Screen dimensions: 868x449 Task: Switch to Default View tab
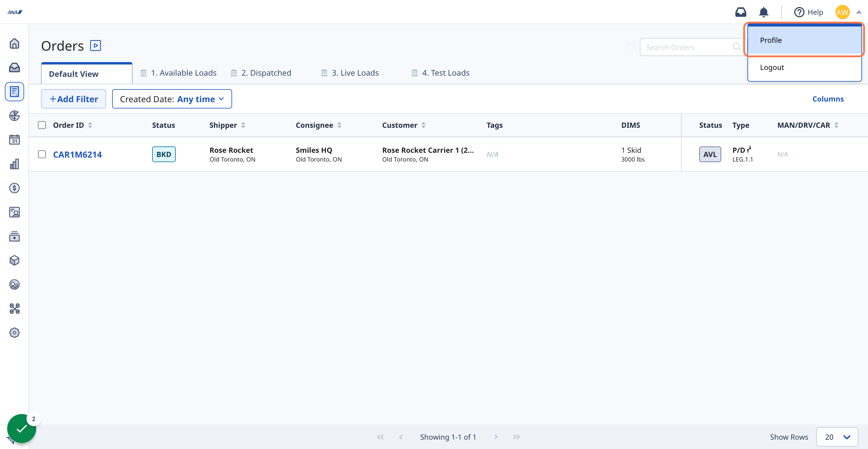click(86, 74)
